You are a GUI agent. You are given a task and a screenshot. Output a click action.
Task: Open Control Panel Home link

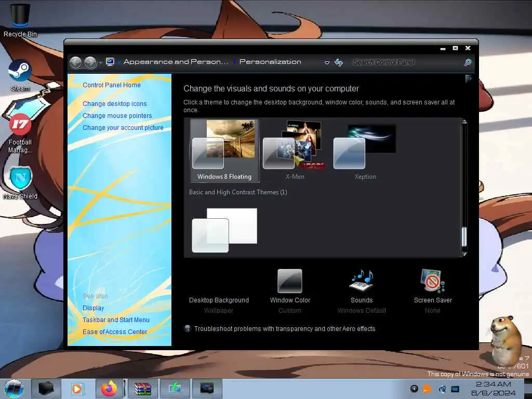pos(111,85)
